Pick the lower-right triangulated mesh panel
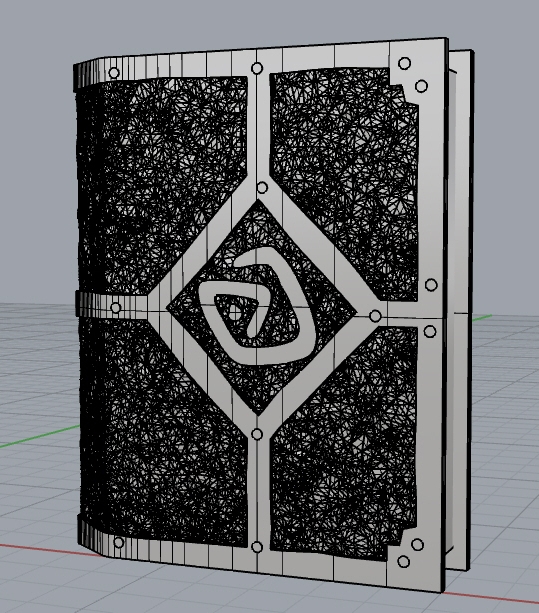 tap(344, 442)
